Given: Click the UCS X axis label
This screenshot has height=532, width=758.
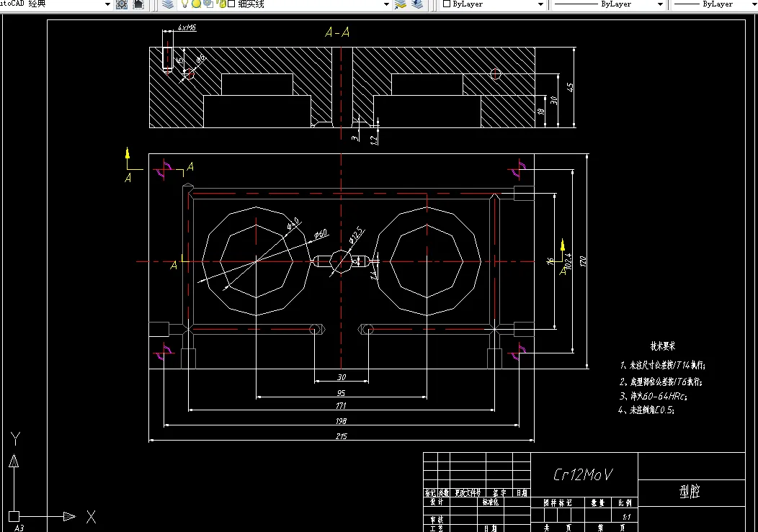Looking at the screenshot, I should (x=91, y=517).
